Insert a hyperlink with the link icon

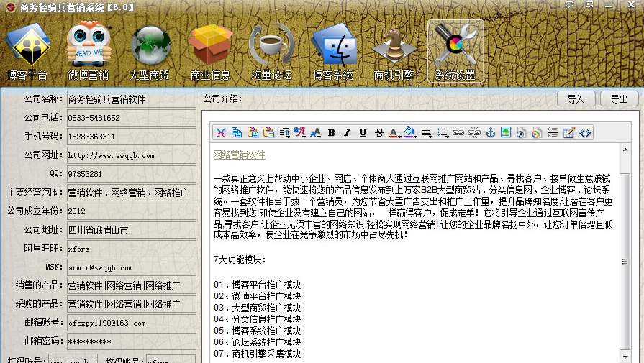click(x=458, y=132)
